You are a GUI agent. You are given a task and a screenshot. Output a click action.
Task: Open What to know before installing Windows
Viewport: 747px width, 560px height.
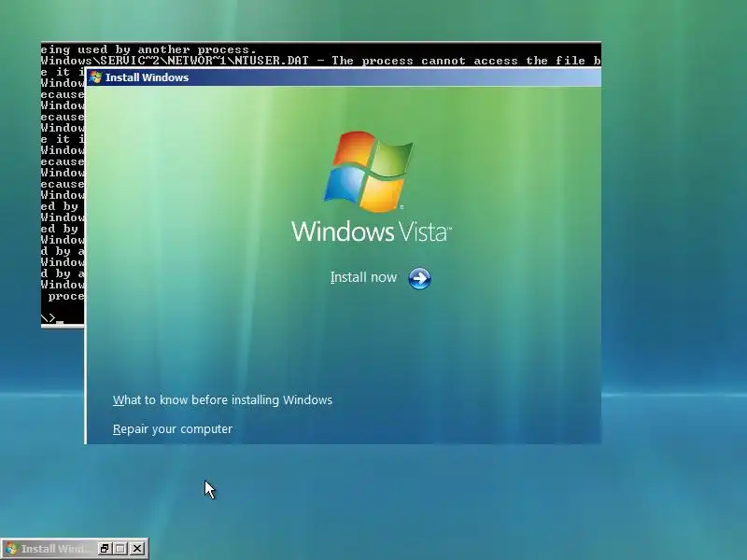click(x=222, y=400)
